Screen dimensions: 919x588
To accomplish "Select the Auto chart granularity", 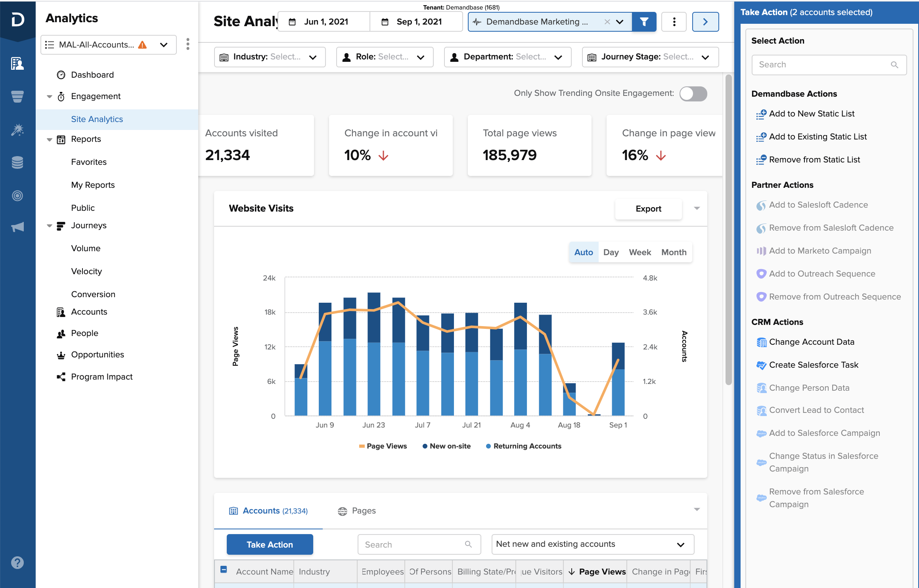I will click(x=584, y=252).
